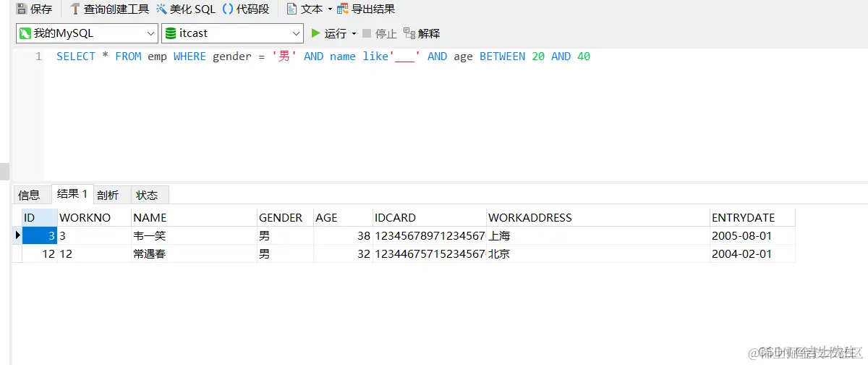Select the gender cell in 韦一笑 row

click(285, 235)
